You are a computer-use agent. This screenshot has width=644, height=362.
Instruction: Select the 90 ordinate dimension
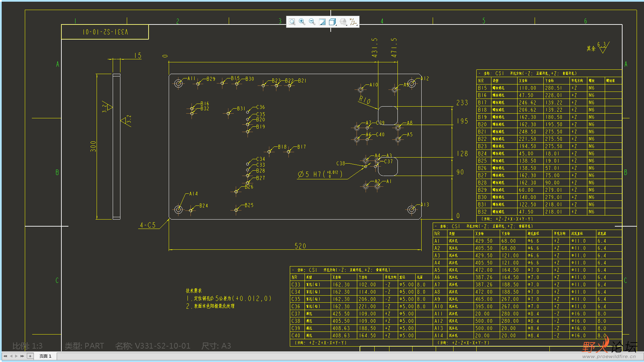(x=460, y=172)
